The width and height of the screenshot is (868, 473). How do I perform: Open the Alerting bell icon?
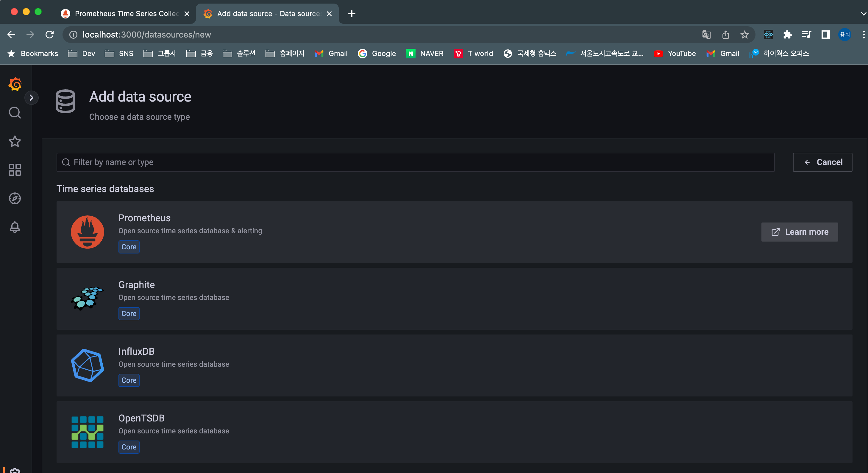pos(15,227)
